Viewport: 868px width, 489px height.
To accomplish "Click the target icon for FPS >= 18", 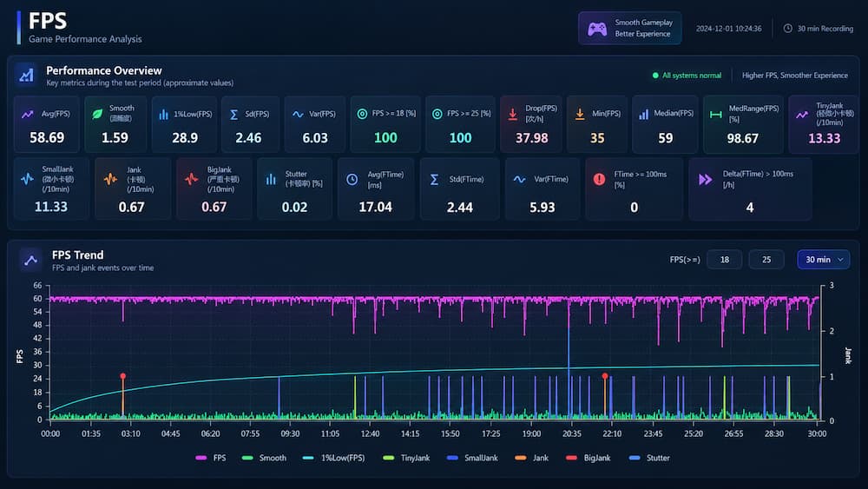I will pyautogui.click(x=362, y=114).
